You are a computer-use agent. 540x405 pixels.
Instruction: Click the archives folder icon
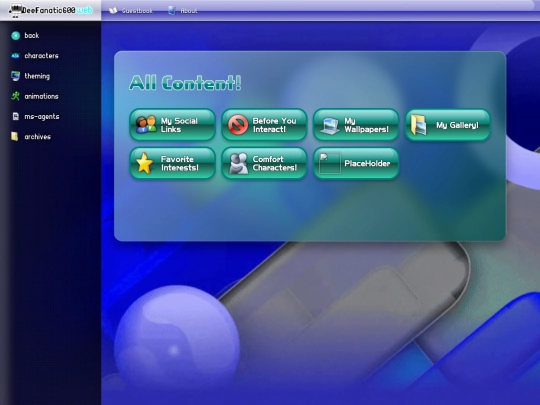coord(14,137)
